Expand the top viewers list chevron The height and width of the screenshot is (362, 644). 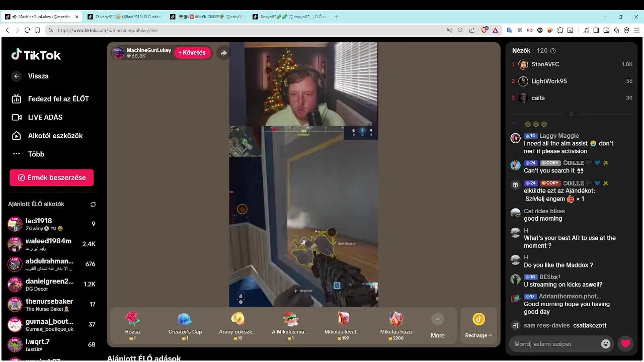(x=571, y=114)
